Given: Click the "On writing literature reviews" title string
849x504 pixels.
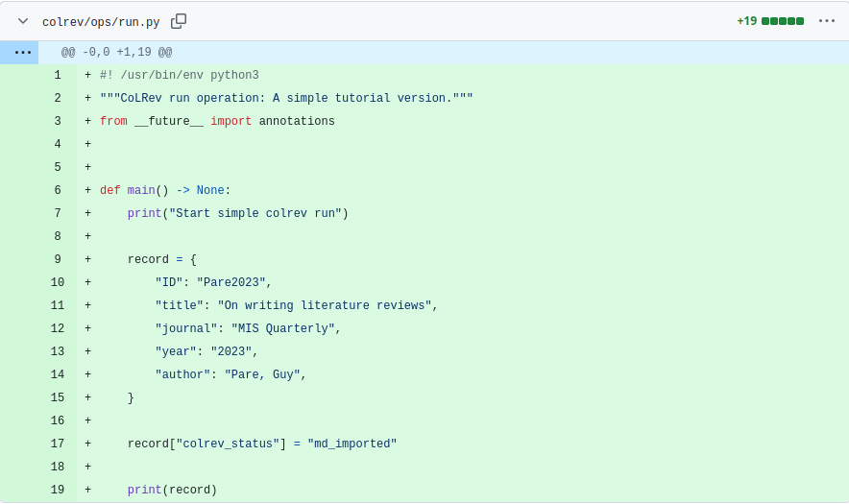Looking at the screenshot, I should coord(324,306).
